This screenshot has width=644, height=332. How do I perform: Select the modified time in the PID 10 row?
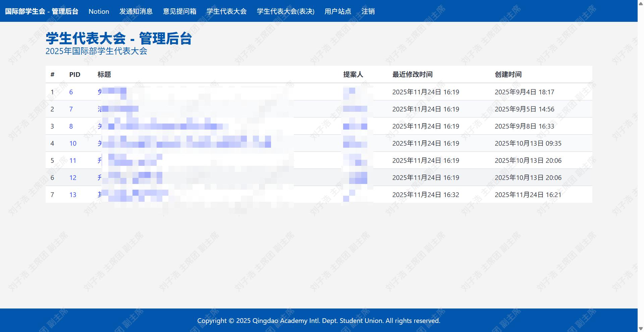point(426,143)
